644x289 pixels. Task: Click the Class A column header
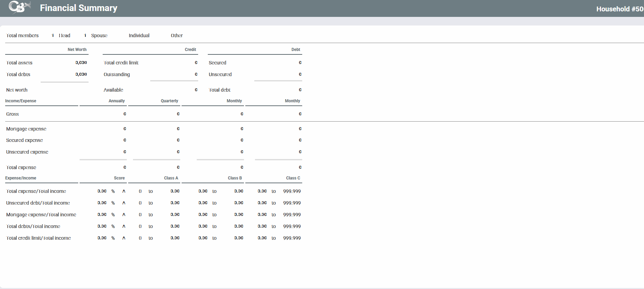(x=171, y=178)
